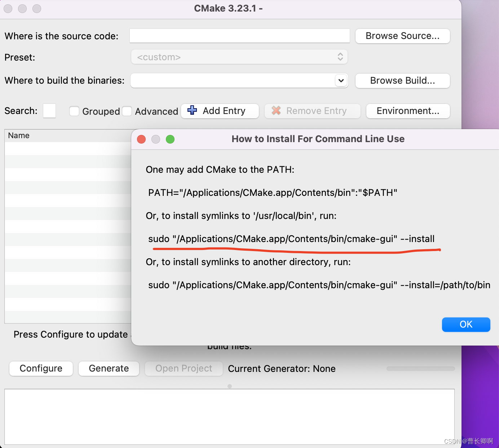Click the Remove Entry button
This screenshot has height=448, width=499.
coord(312,111)
